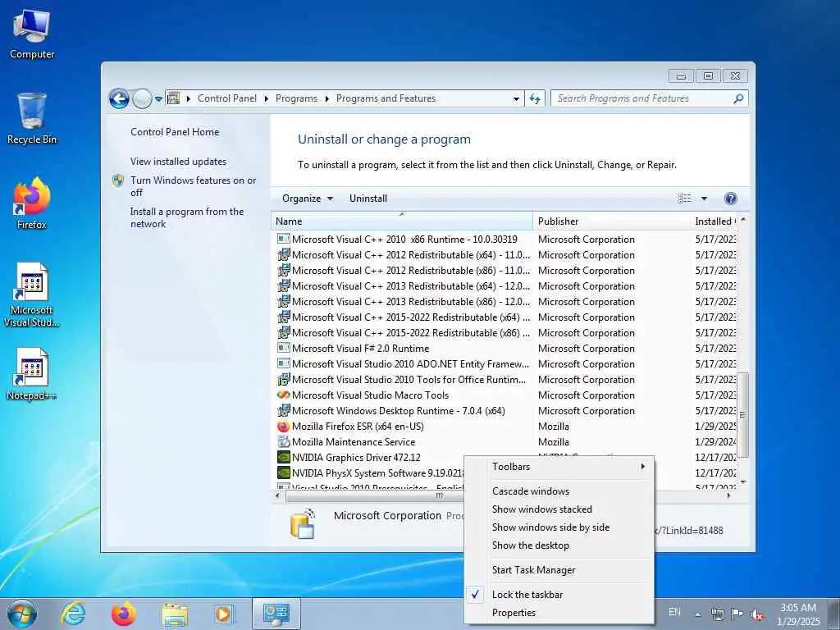This screenshot has height=630, width=840.
Task: Open the Get help question mark icon
Action: pos(730,199)
